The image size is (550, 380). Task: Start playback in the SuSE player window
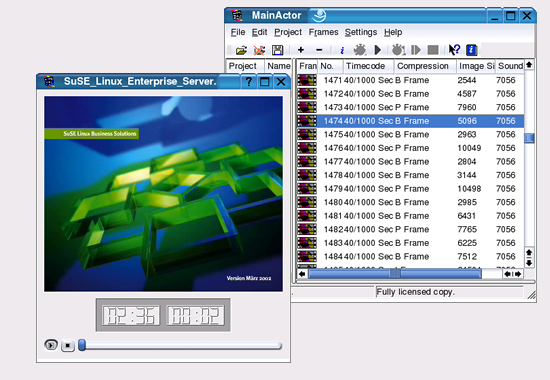(51, 345)
